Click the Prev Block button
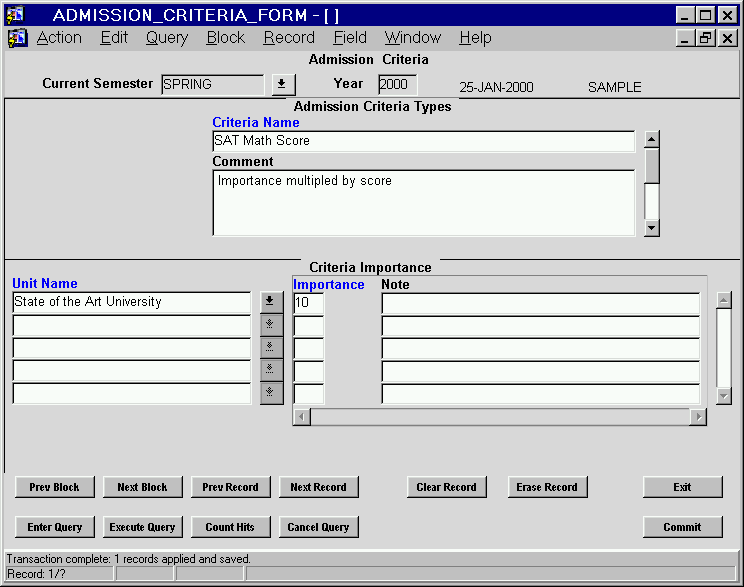Image resolution: width=744 pixels, height=587 pixels. (55, 487)
